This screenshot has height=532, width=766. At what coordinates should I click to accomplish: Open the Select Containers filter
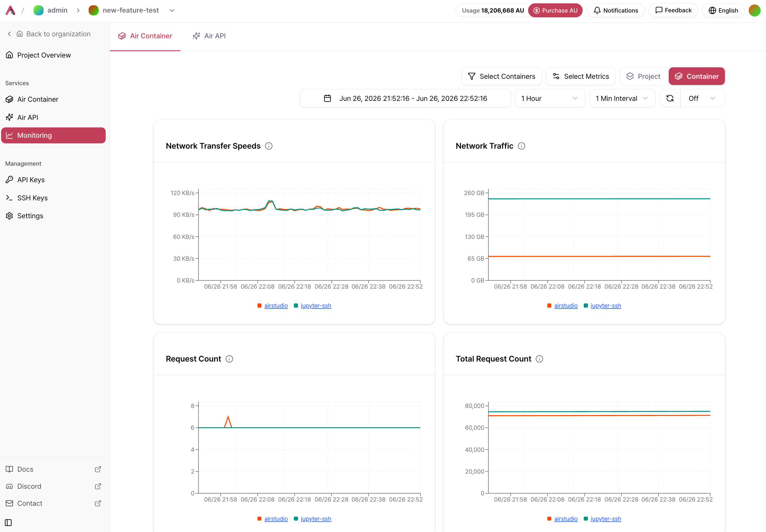[501, 76]
